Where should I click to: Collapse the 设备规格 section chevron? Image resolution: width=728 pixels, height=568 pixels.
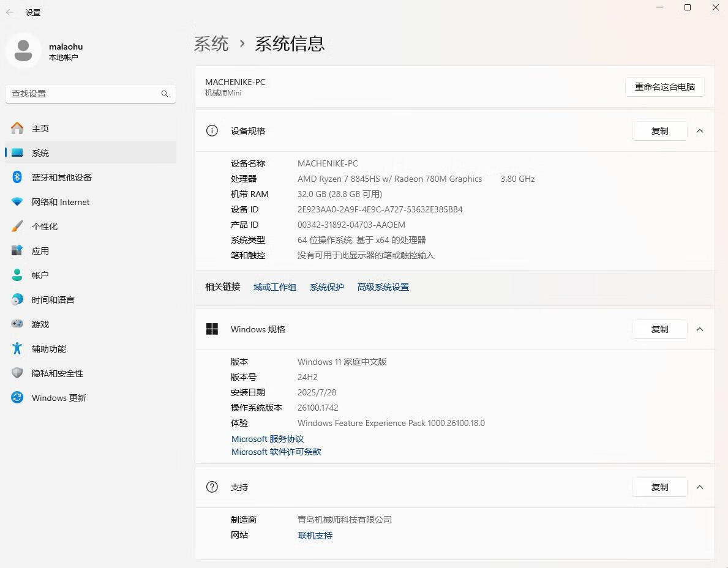700,131
